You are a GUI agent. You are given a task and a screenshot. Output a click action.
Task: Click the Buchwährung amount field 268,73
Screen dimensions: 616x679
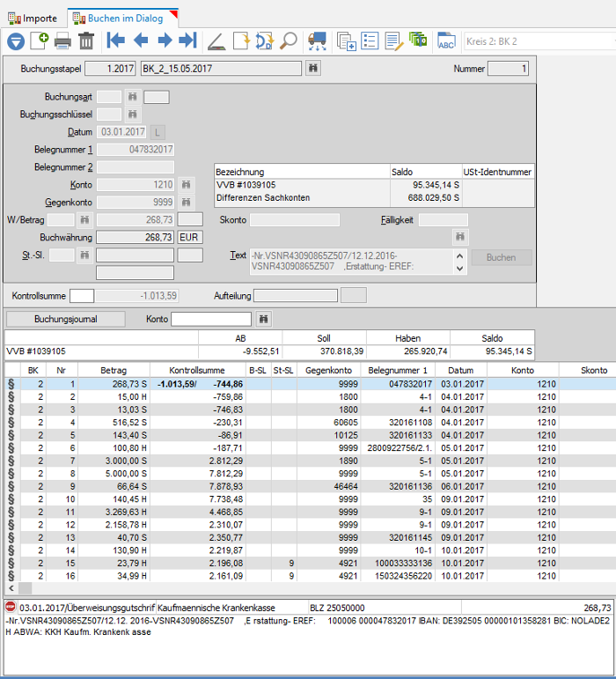point(135,237)
